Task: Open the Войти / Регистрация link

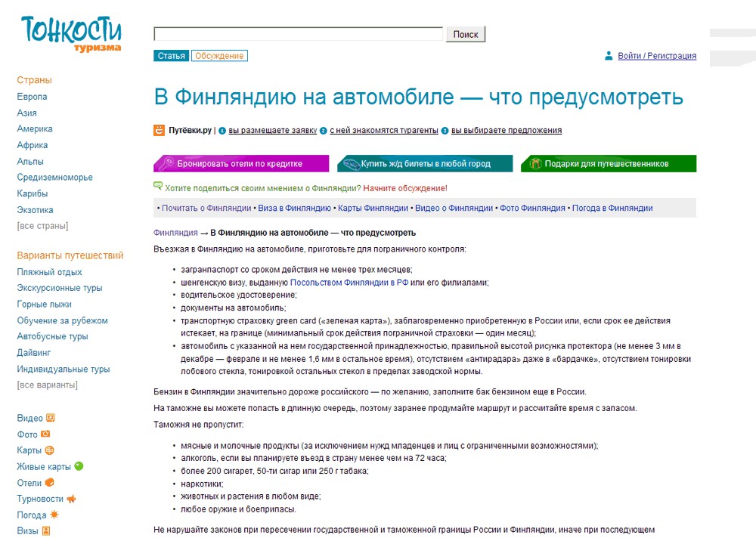Action: tap(657, 56)
